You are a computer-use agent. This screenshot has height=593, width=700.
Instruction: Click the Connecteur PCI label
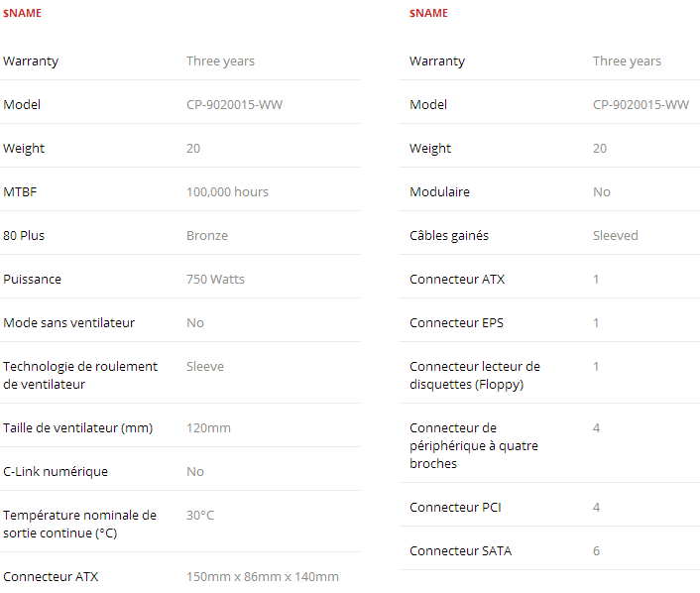tap(455, 508)
